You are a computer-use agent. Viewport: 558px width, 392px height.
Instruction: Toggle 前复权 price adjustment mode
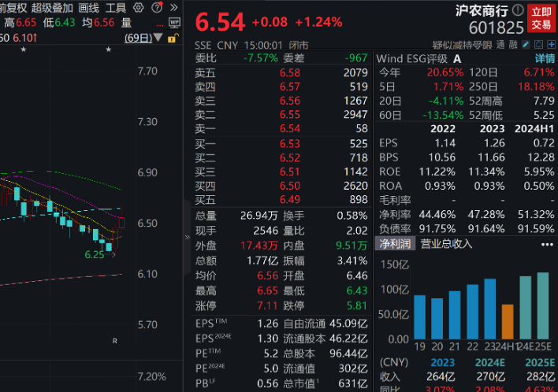coord(13,8)
